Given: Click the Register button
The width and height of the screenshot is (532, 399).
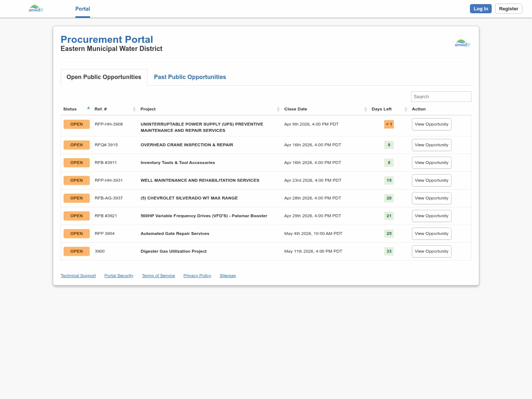Looking at the screenshot, I should (508, 9).
